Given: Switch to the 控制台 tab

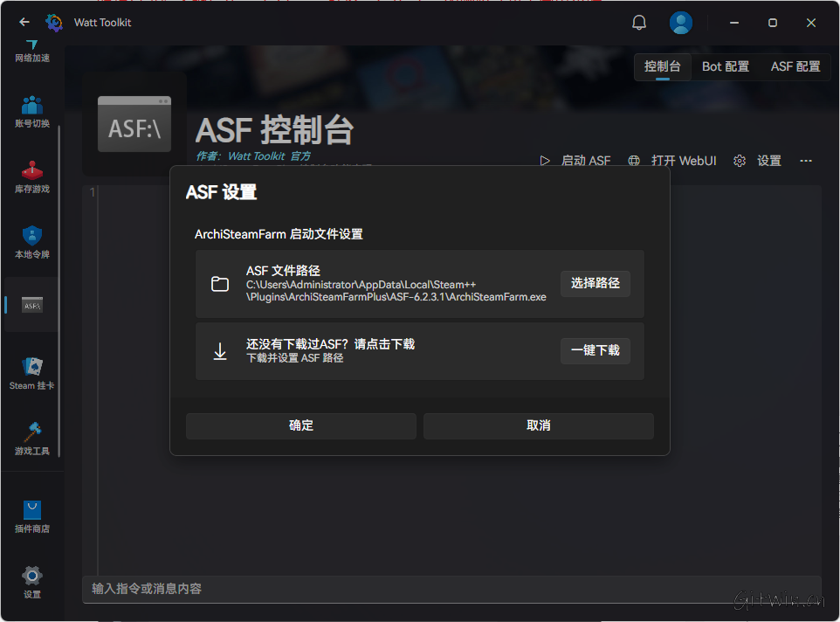Looking at the screenshot, I should pyautogui.click(x=663, y=67).
